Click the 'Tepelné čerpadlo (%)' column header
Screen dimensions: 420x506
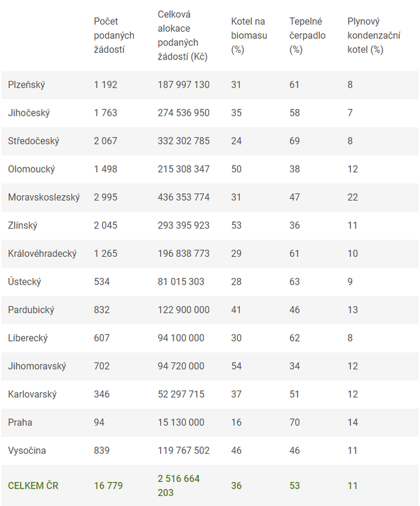307,35
